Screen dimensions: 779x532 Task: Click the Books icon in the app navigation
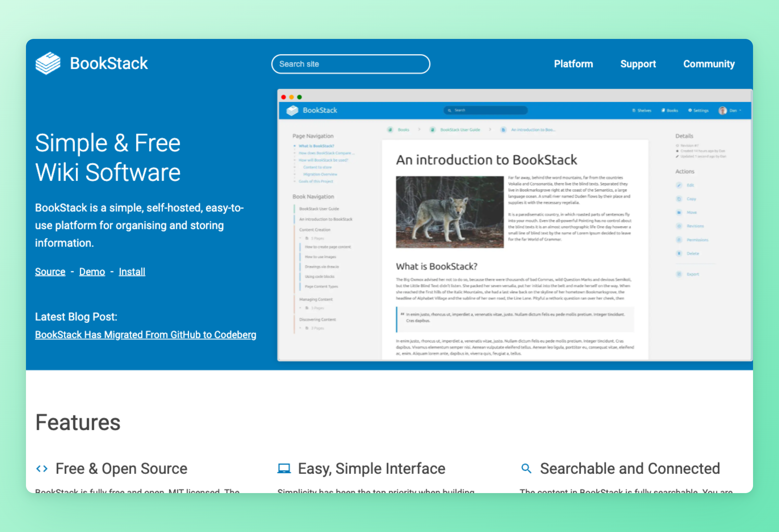[x=663, y=110]
